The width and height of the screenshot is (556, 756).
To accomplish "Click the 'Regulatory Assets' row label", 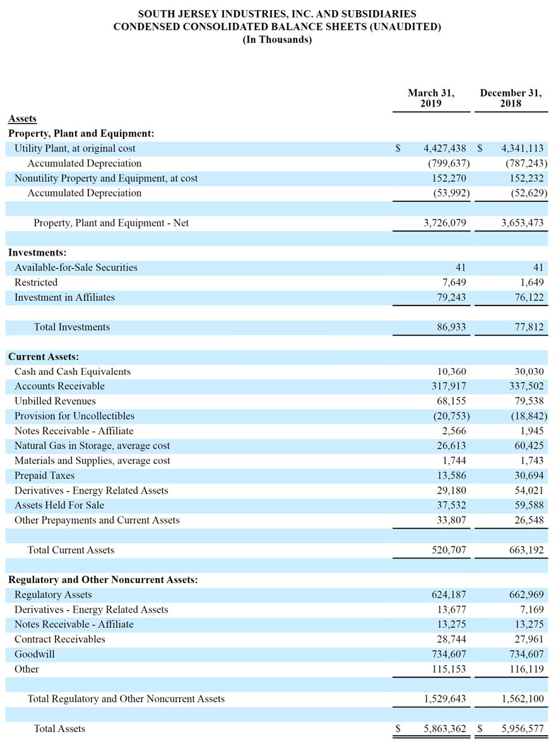I will coord(53,595).
